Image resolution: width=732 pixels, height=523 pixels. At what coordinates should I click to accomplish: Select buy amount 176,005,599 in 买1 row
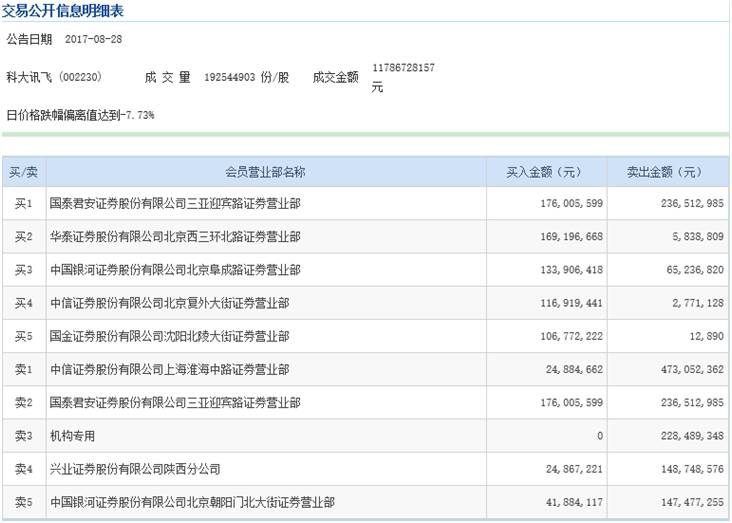point(571,204)
